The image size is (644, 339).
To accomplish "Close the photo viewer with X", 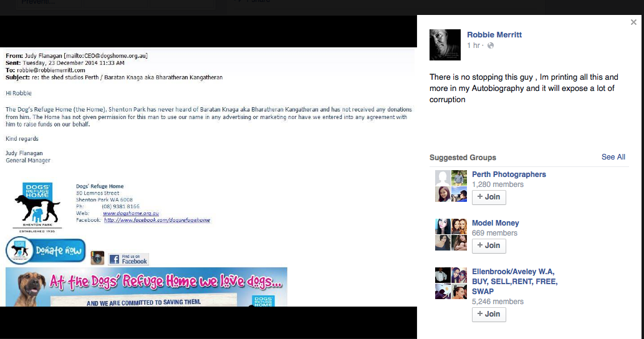I will (633, 22).
